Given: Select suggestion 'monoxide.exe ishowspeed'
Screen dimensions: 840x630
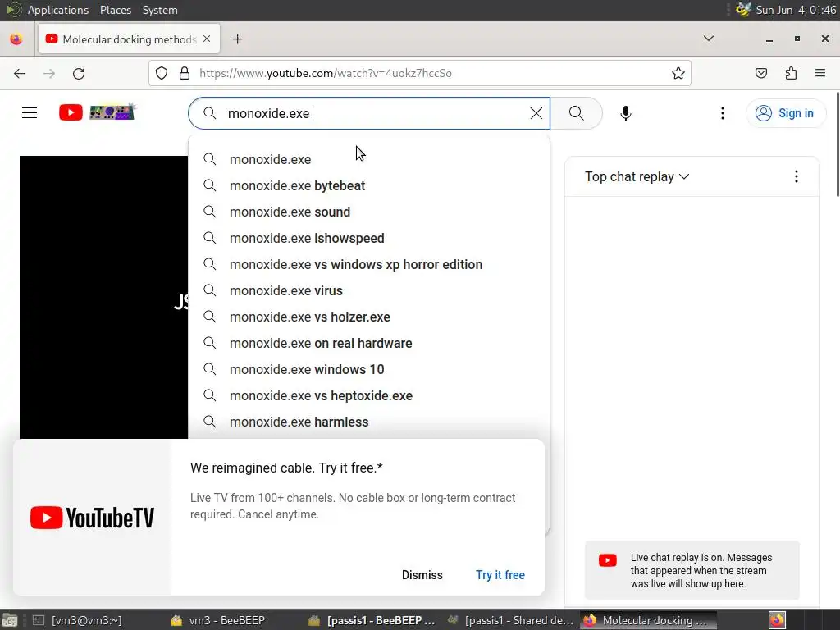Looking at the screenshot, I should tap(368, 239).
